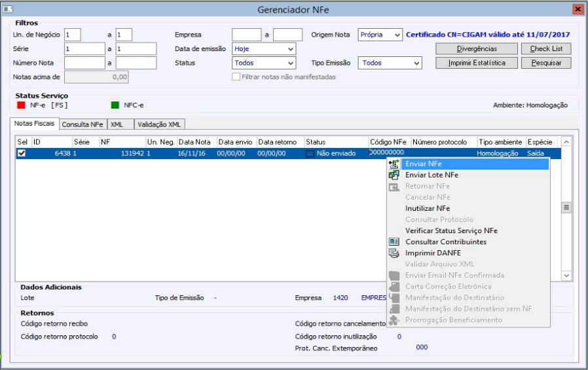The image size is (588, 370).
Task: Click the Número Nota start field
Action: coord(84,63)
